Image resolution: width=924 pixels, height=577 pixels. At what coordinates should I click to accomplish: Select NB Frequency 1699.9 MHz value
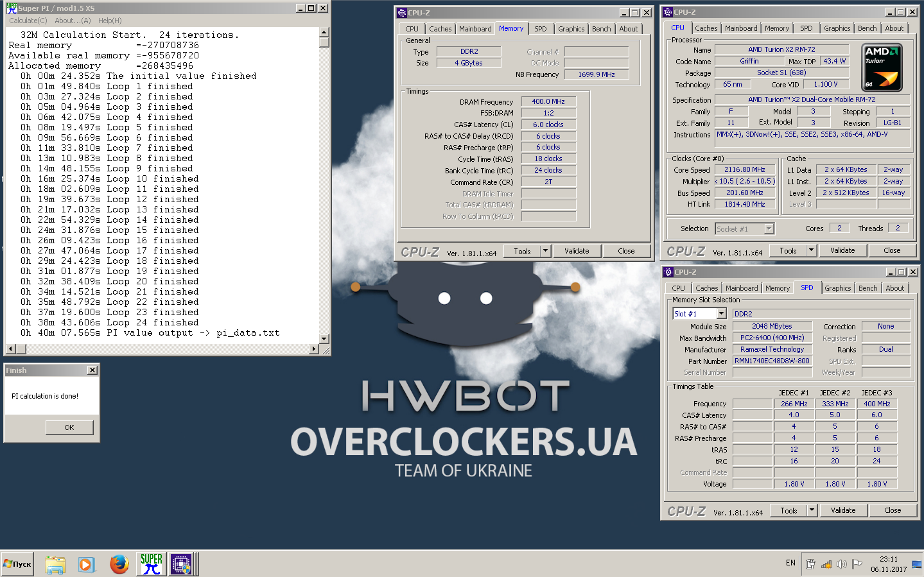(x=597, y=74)
